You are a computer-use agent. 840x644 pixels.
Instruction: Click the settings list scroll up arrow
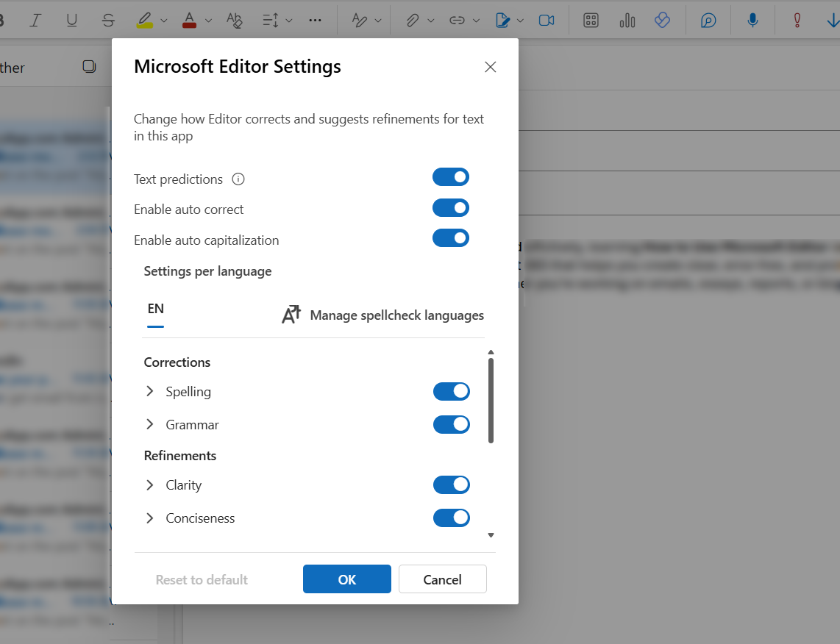pos(491,352)
